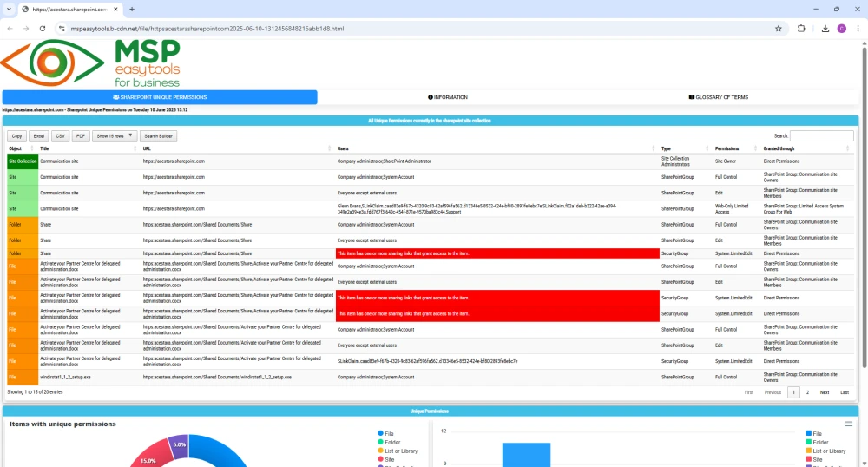The height and width of the screenshot is (467, 868).
Task: Copy table data with Copy button
Action: (16, 135)
